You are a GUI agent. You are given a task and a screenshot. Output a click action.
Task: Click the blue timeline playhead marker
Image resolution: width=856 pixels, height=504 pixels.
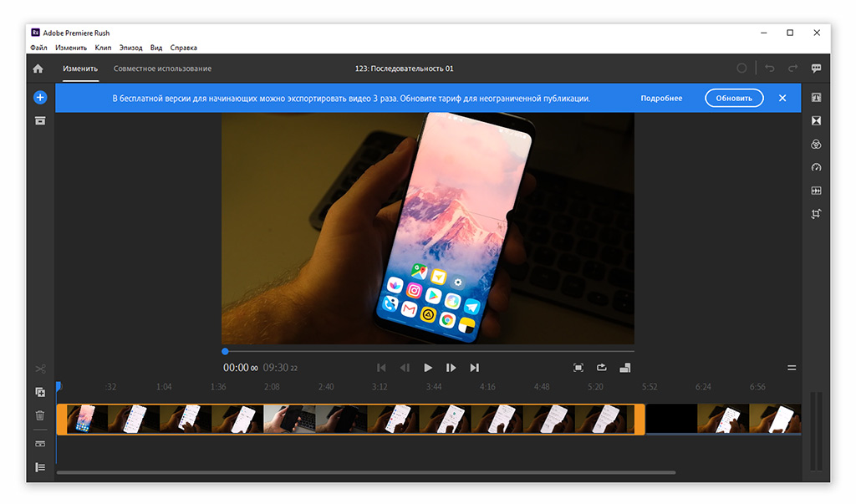click(x=59, y=387)
